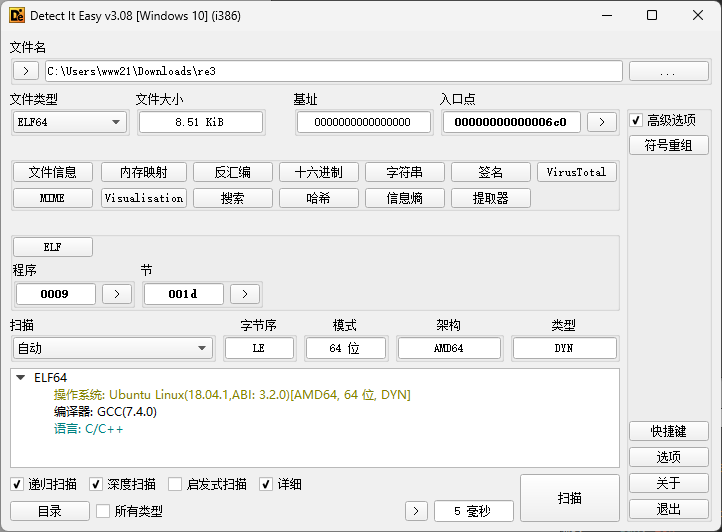The width and height of the screenshot is (722, 532).
Task: Open the 搜索 search button
Action: tap(233, 198)
